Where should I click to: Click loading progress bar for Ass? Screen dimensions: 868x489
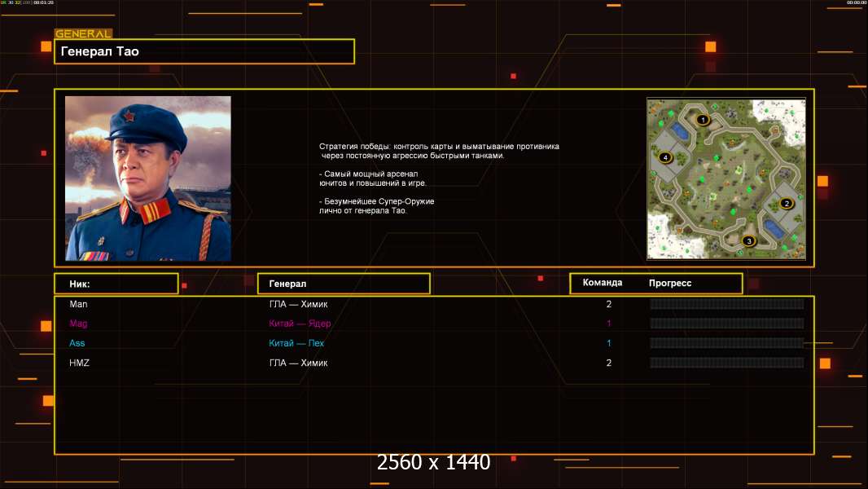coord(727,343)
